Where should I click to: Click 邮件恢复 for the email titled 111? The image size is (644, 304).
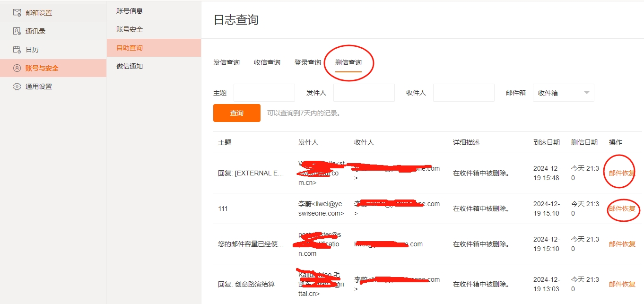click(x=622, y=208)
